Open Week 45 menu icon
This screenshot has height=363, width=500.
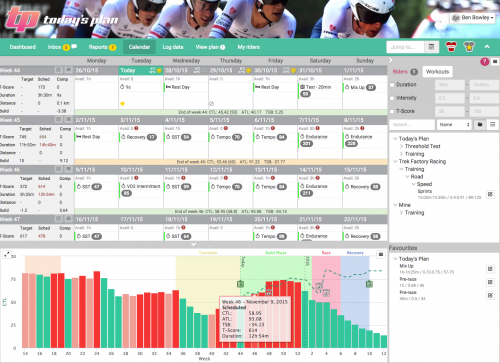point(68,119)
